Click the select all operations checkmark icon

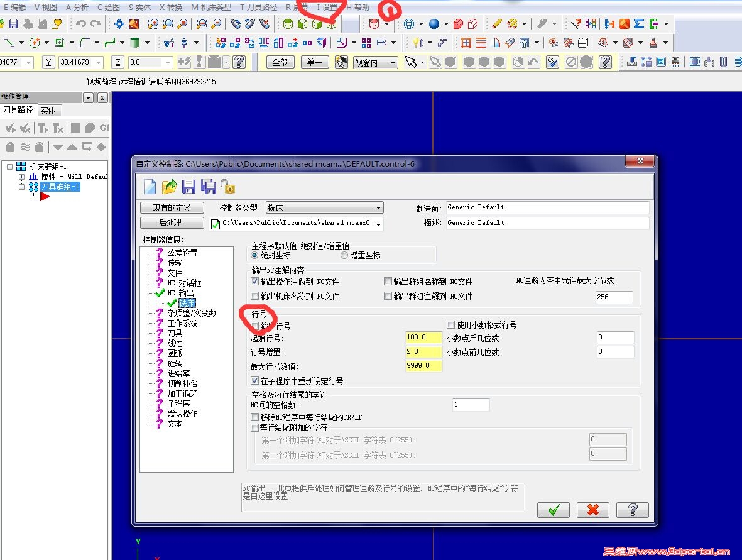click(10, 128)
